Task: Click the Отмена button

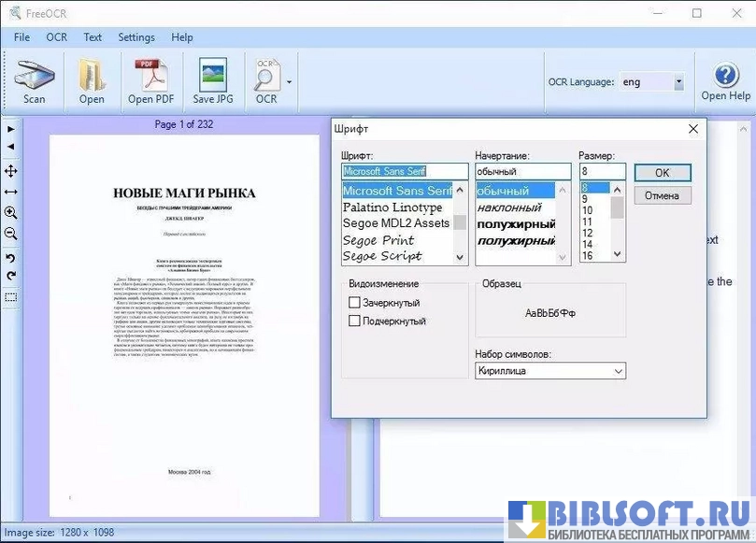Action: point(662,195)
